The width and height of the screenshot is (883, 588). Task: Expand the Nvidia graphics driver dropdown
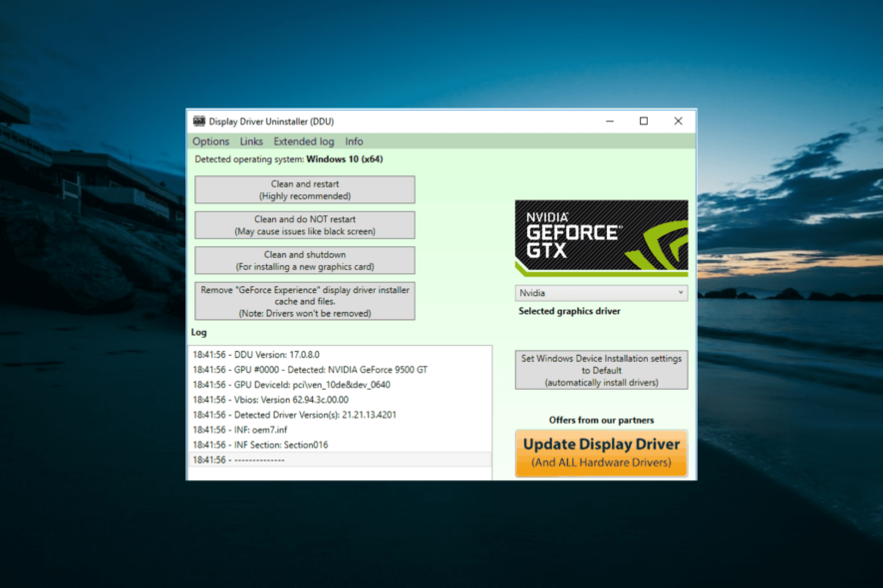point(601,293)
